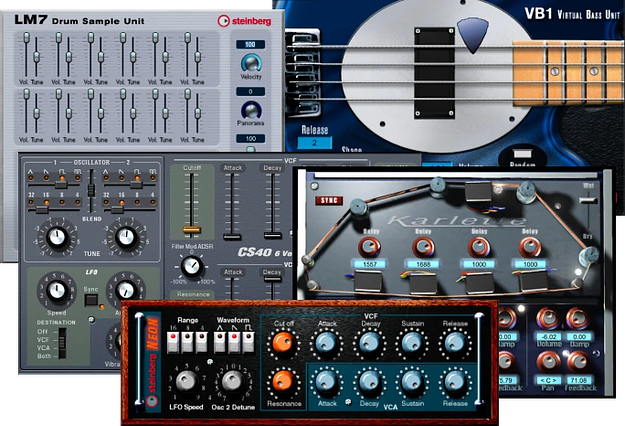Select Range 8 button on Neon
This screenshot has height=426, width=625.
pyautogui.click(x=187, y=343)
